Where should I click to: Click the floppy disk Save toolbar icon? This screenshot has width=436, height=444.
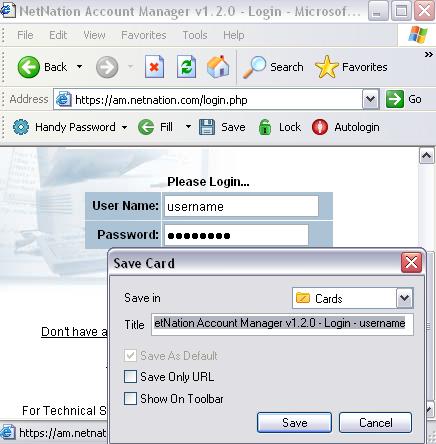tap(207, 127)
